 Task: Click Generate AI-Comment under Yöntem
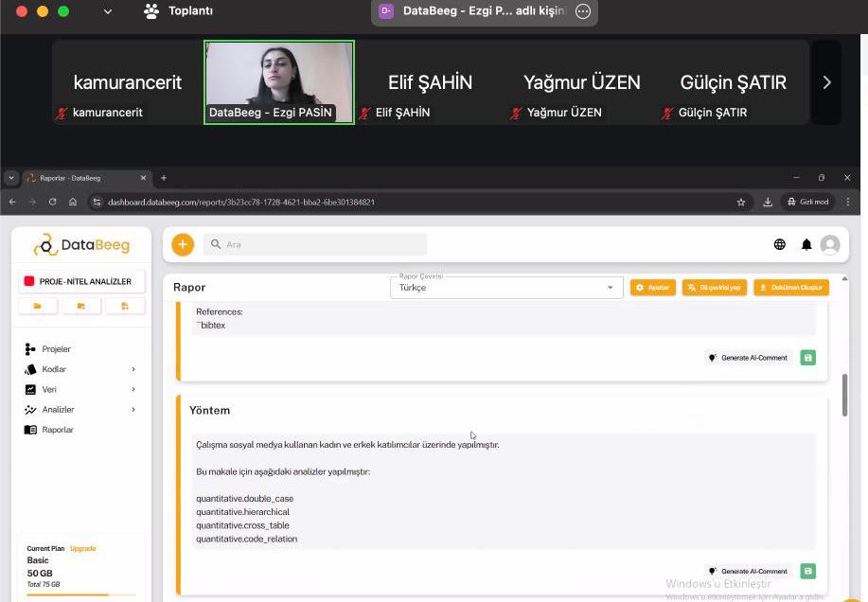[x=749, y=571]
